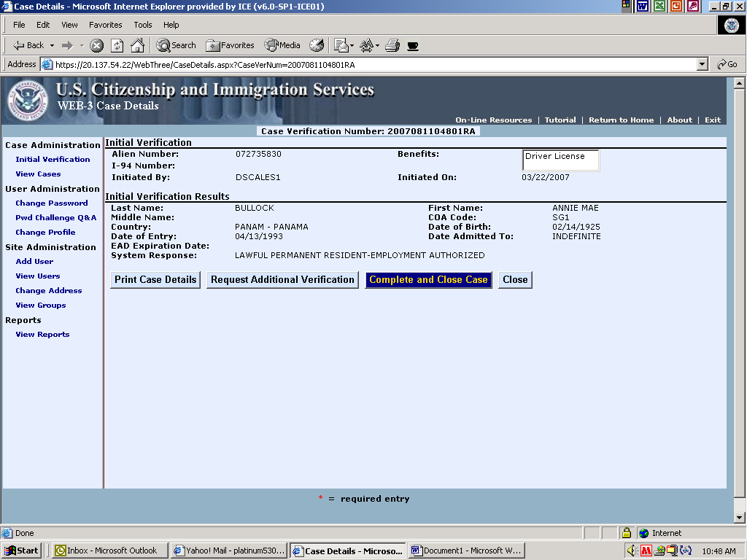Click the Refresh page icon
747x560 pixels.
[x=117, y=45]
